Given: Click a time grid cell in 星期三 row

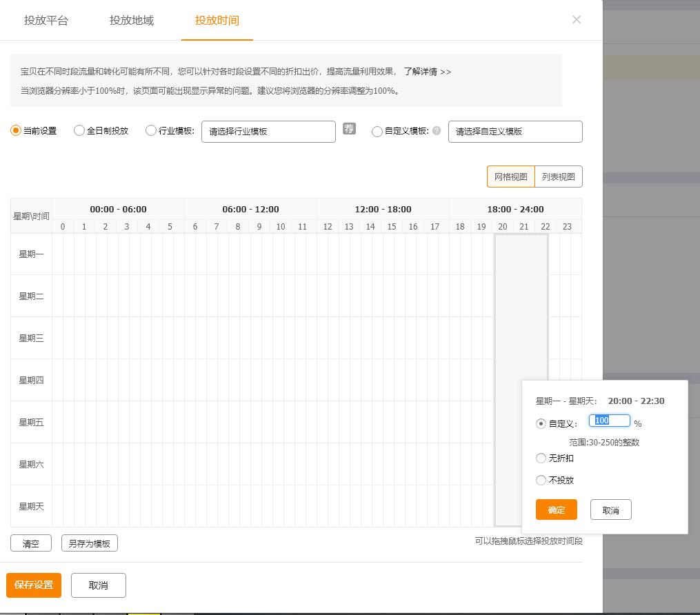Looking at the screenshot, I should click(207, 338).
